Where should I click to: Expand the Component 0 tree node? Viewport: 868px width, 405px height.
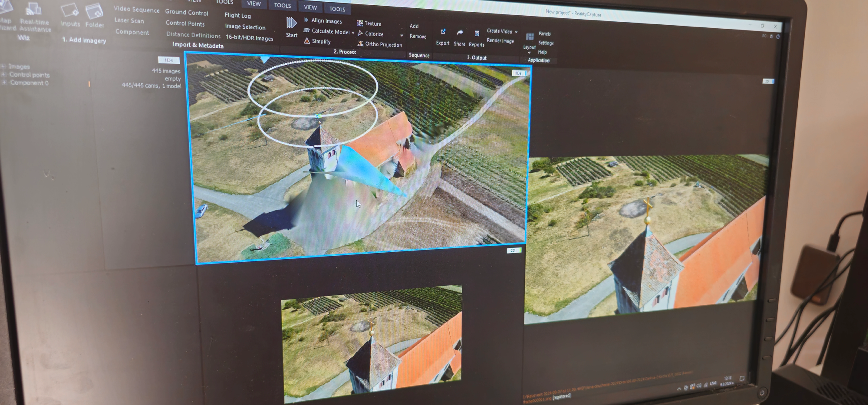[4, 83]
